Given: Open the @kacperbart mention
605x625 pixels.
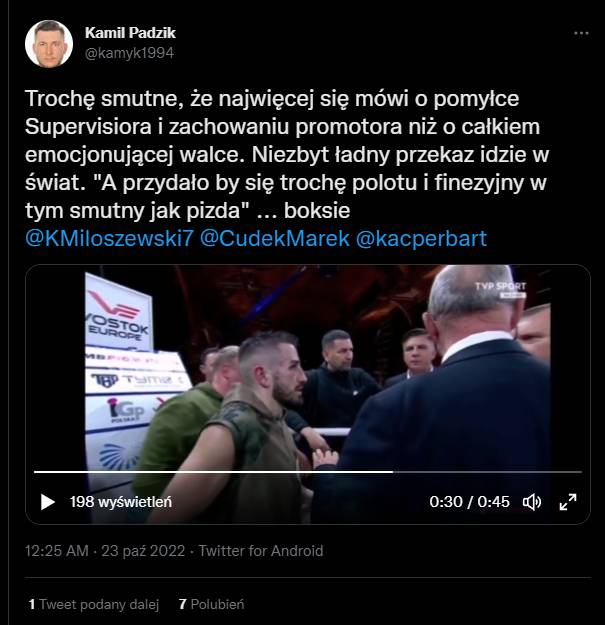Looking at the screenshot, I should (421, 238).
